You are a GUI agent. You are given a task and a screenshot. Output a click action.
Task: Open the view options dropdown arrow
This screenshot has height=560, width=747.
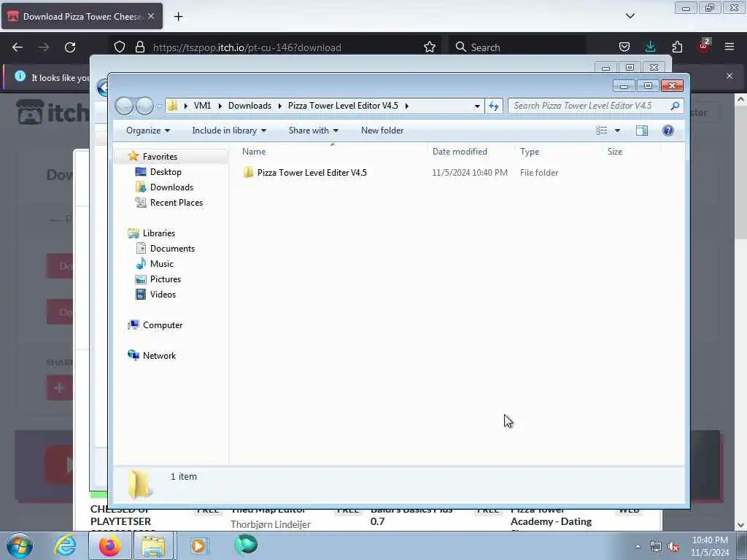(617, 131)
